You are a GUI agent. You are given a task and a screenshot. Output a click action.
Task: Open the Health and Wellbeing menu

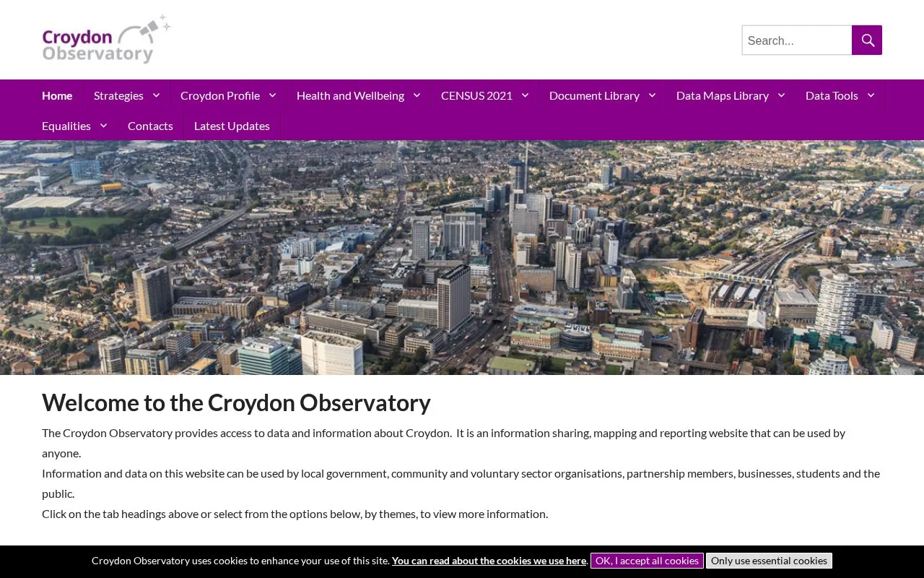point(350,95)
